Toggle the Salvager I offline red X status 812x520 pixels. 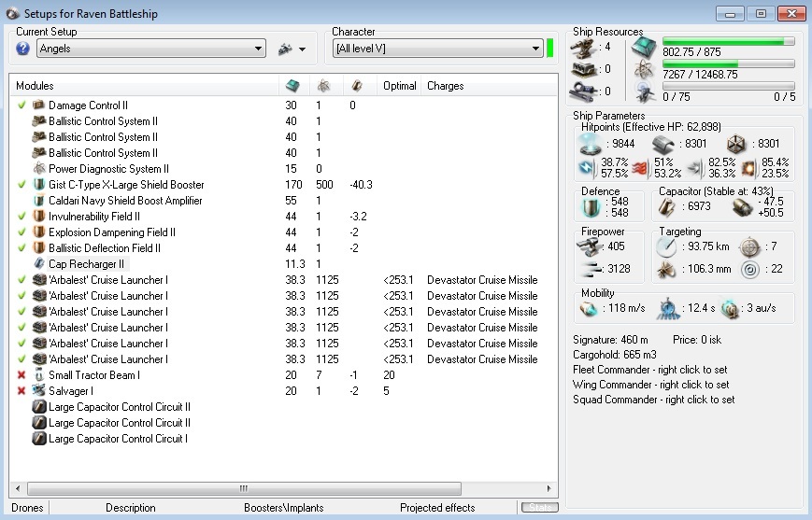pos(21,391)
